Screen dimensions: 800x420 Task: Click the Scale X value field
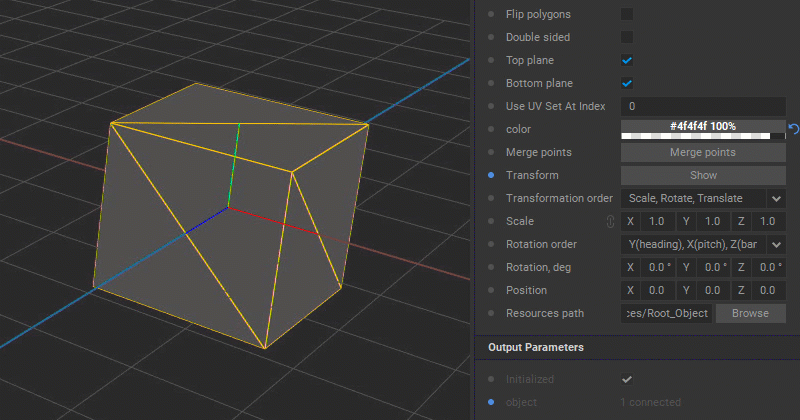click(658, 221)
